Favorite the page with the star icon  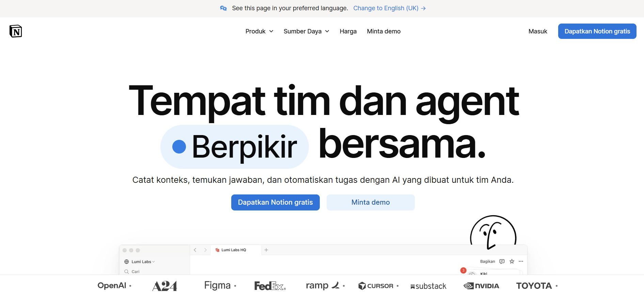pyautogui.click(x=512, y=262)
